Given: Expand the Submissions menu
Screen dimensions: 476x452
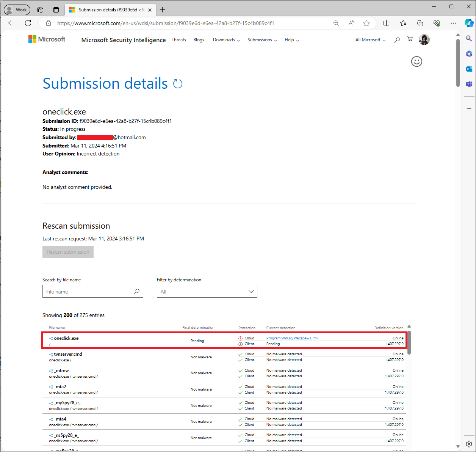Looking at the screenshot, I should [262, 40].
